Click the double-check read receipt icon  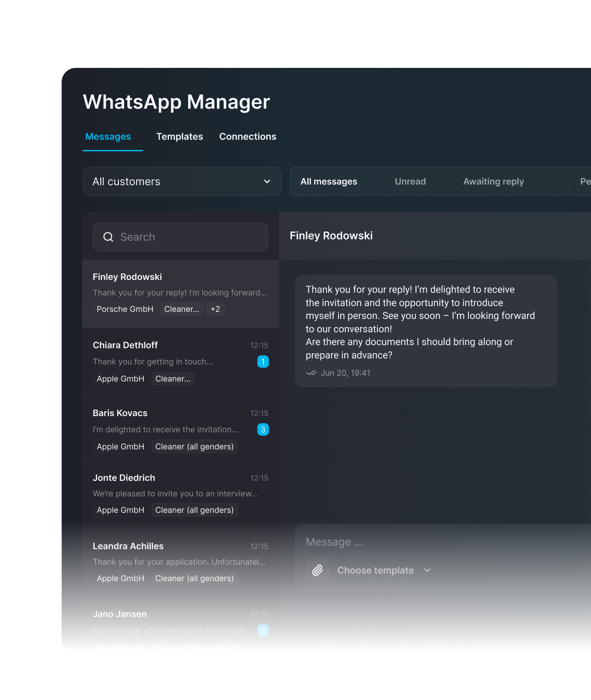(311, 373)
